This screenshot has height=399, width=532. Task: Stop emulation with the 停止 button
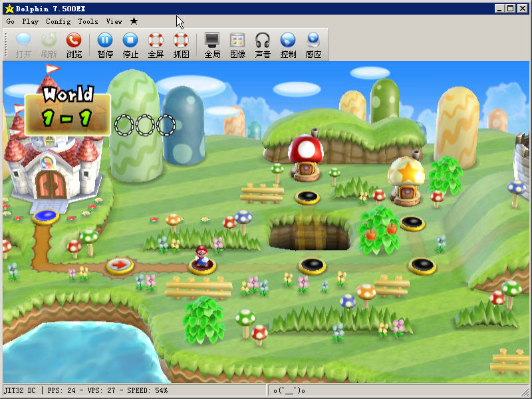click(x=130, y=45)
